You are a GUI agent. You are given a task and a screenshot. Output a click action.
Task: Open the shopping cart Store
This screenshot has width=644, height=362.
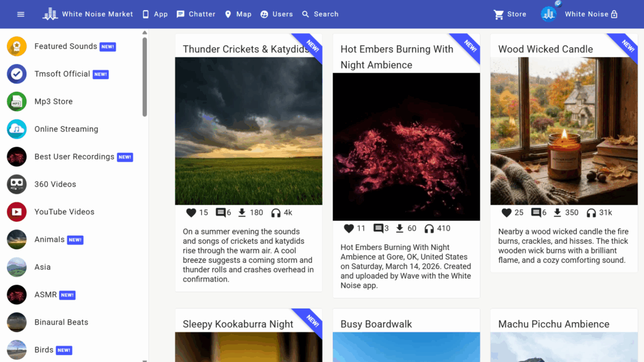pyautogui.click(x=509, y=14)
